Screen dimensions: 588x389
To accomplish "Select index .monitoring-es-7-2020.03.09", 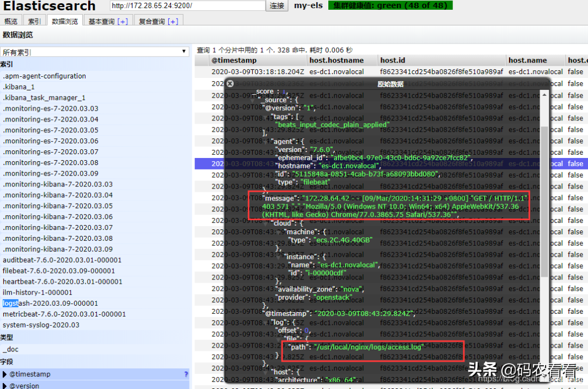I will click(51, 174).
